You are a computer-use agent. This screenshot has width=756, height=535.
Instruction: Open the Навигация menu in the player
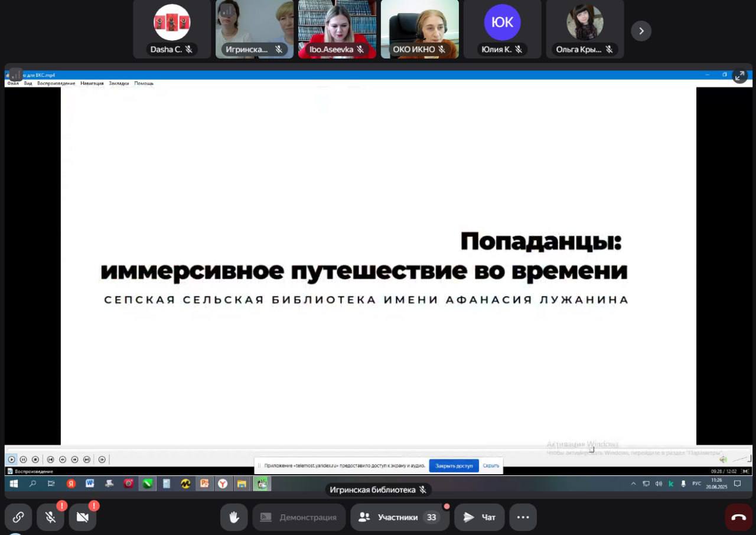click(x=92, y=83)
